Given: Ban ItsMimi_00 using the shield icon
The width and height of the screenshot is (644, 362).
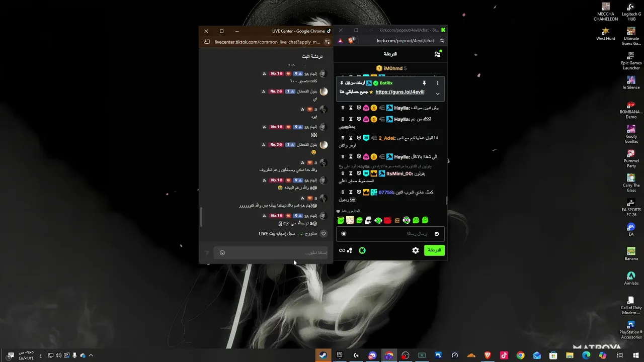Looking at the screenshot, I should (x=359, y=173).
